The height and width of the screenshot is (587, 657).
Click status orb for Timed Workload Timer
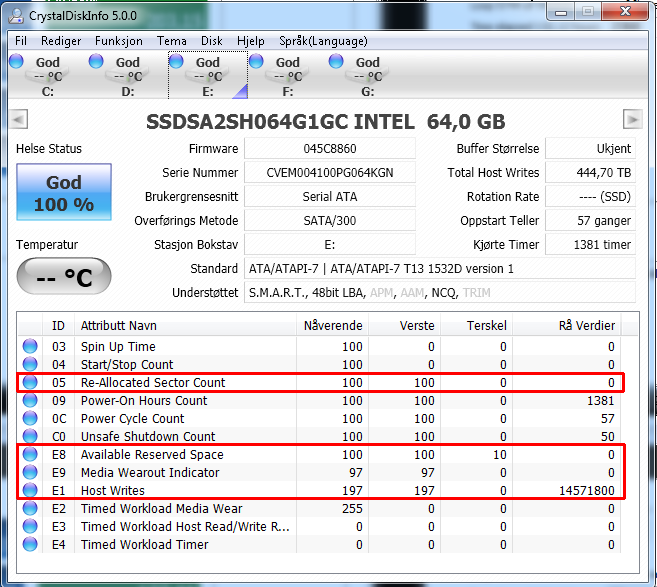tap(30, 544)
